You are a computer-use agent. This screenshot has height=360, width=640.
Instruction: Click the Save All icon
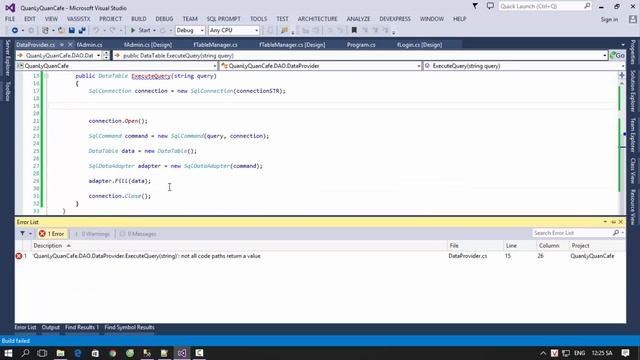[82, 30]
